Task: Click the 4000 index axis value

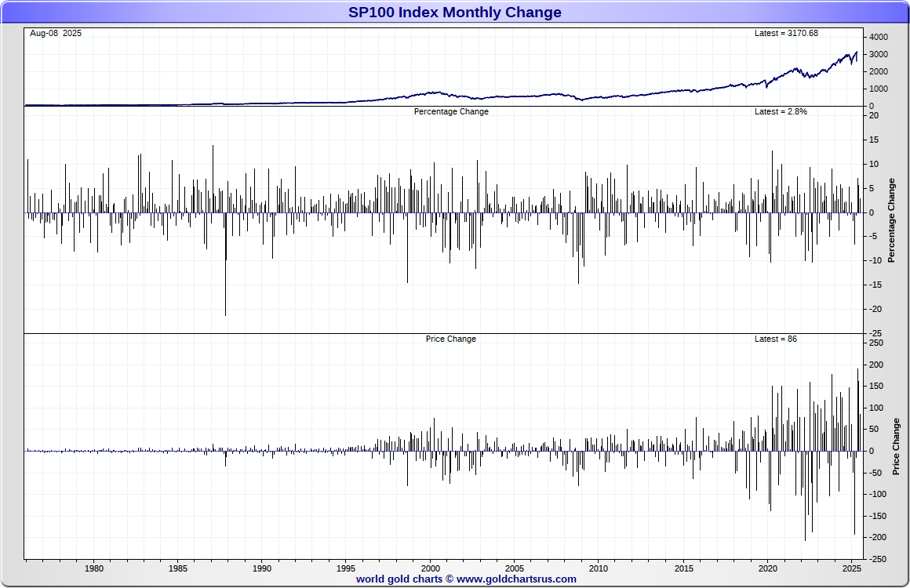Action: coord(879,37)
